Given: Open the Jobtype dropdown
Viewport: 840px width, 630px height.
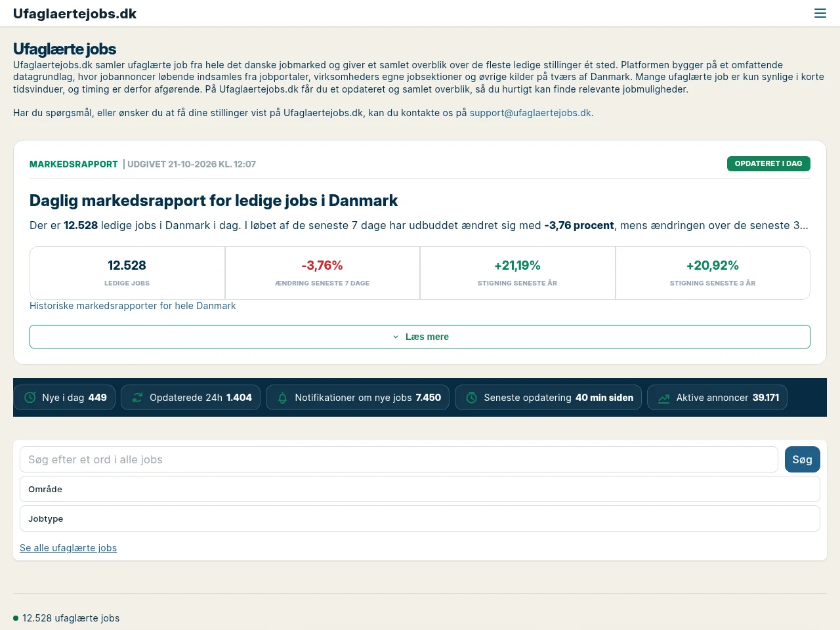Looking at the screenshot, I should (x=420, y=518).
